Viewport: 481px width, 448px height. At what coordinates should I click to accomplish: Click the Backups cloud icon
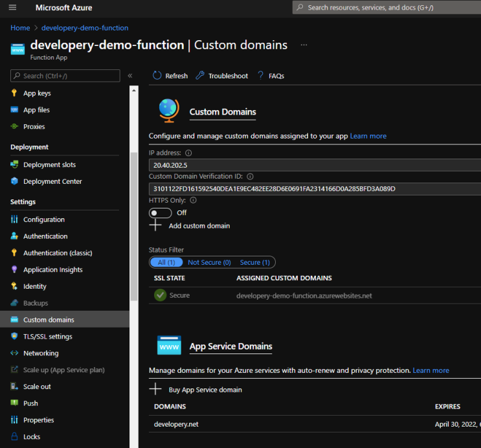(14, 303)
